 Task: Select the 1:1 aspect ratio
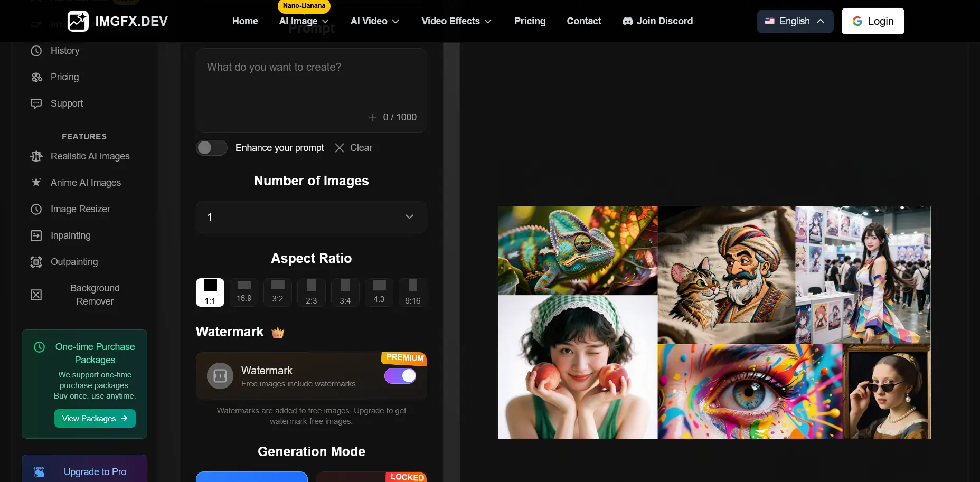(x=210, y=292)
